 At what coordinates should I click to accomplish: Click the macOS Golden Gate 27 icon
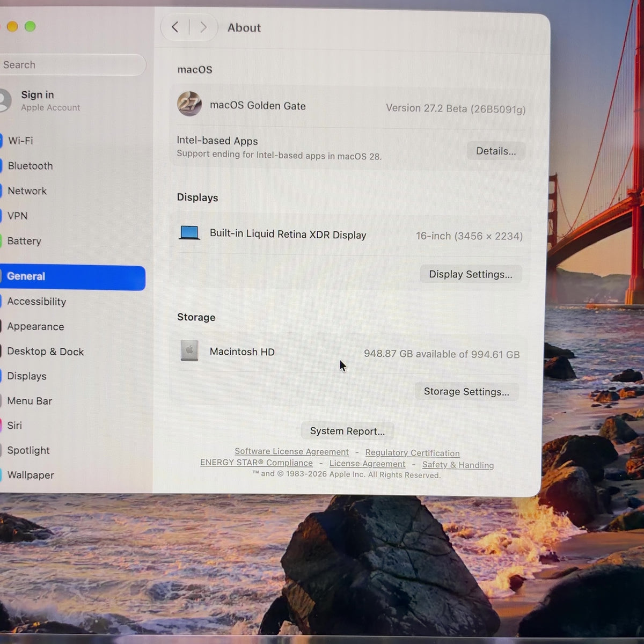click(189, 104)
